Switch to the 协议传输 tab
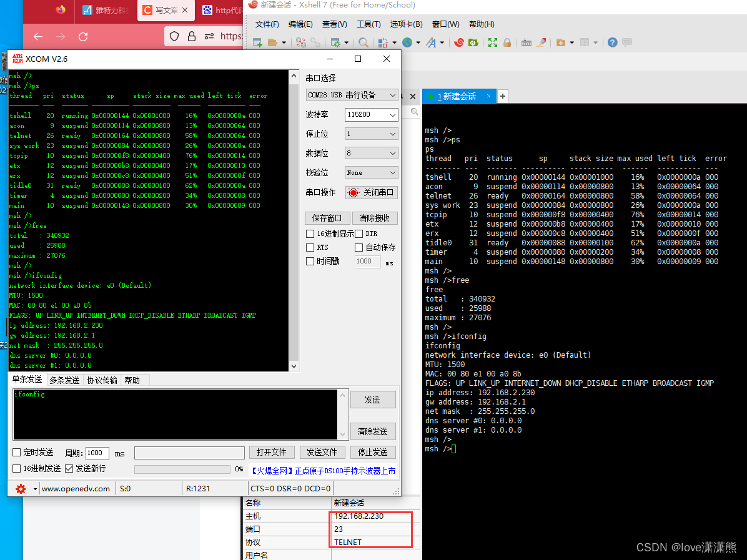The width and height of the screenshot is (747, 560). point(102,380)
